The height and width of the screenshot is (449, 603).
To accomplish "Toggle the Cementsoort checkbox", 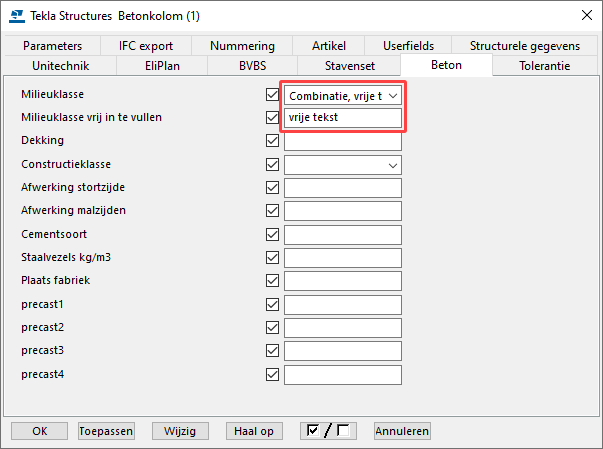I will point(272,234).
